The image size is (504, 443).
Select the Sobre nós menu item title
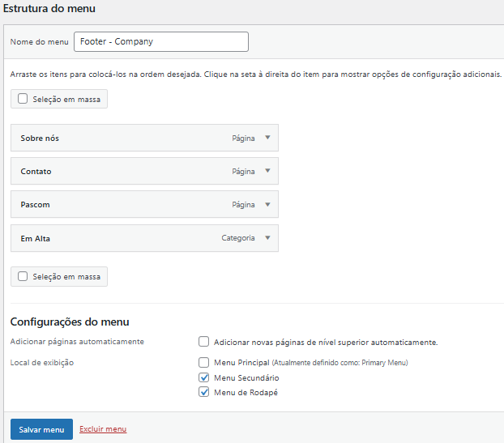click(x=40, y=138)
